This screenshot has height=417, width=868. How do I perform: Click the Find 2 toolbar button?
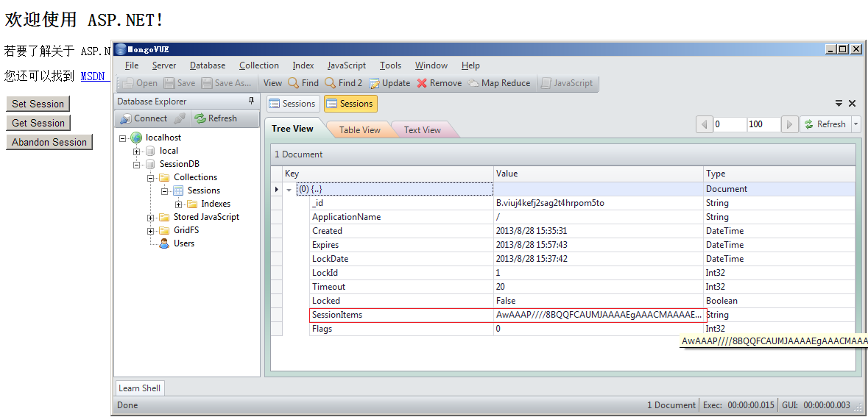pyautogui.click(x=344, y=83)
